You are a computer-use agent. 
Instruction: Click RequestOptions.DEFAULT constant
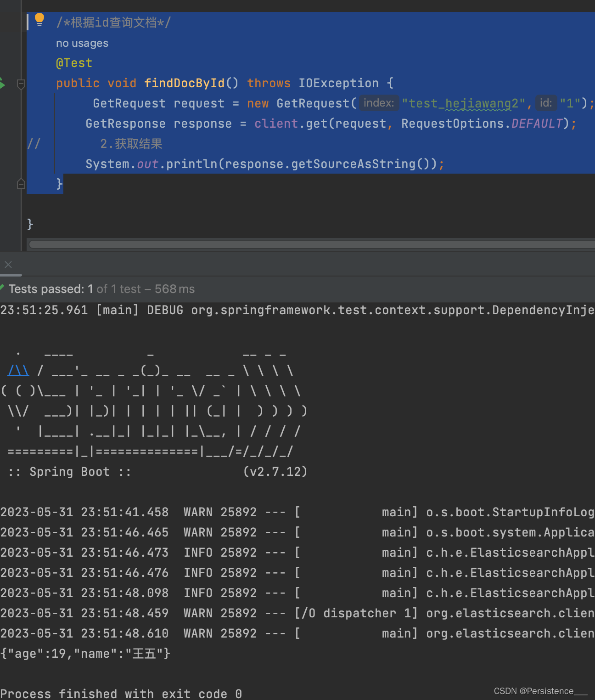pyautogui.click(x=482, y=124)
